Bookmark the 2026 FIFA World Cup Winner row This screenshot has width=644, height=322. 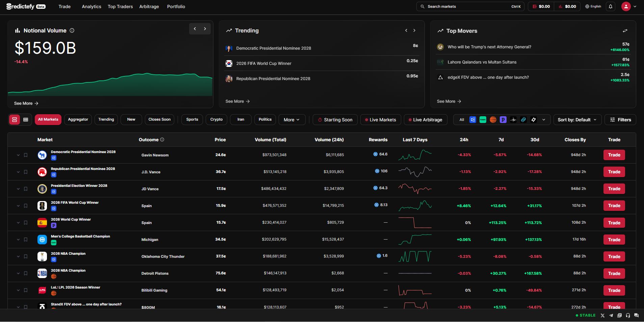pyautogui.click(x=26, y=206)
